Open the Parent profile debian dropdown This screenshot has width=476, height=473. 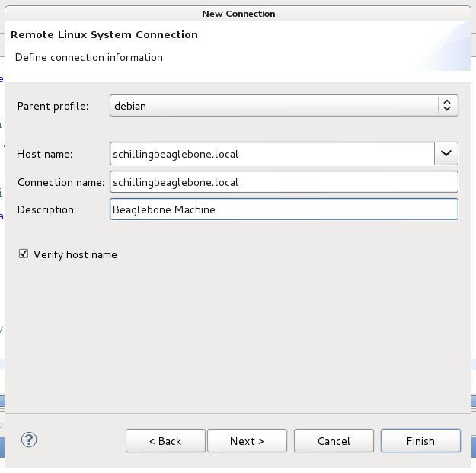284,106
